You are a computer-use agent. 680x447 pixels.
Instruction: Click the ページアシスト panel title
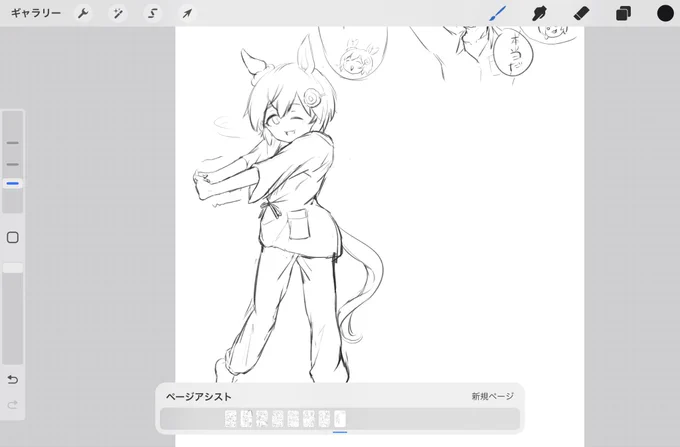(199, 397)
